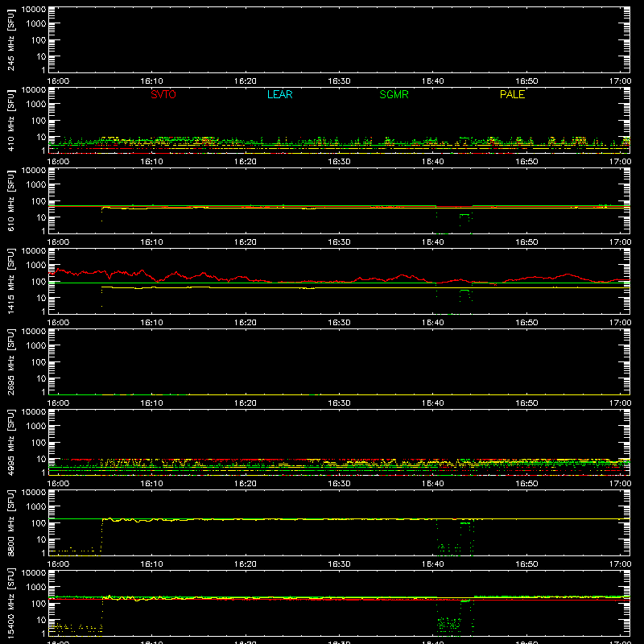Click the 10000 y-axis value of 245 MHz panel
The height and width of the screenshot is (644, 644).
click(34, 10)
